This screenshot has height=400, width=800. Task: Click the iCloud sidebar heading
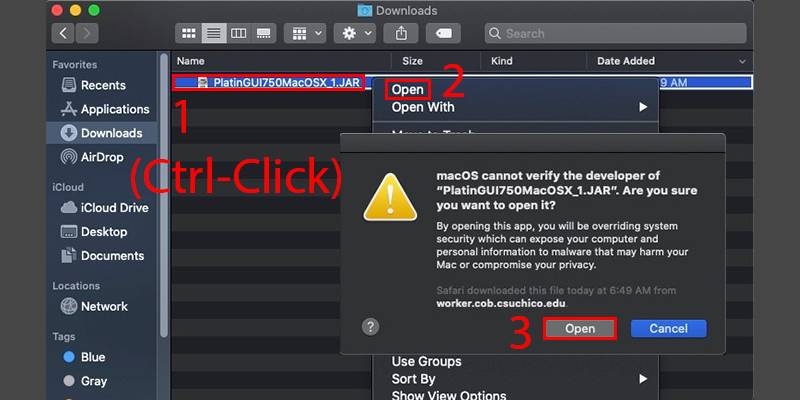click(68, 187)
